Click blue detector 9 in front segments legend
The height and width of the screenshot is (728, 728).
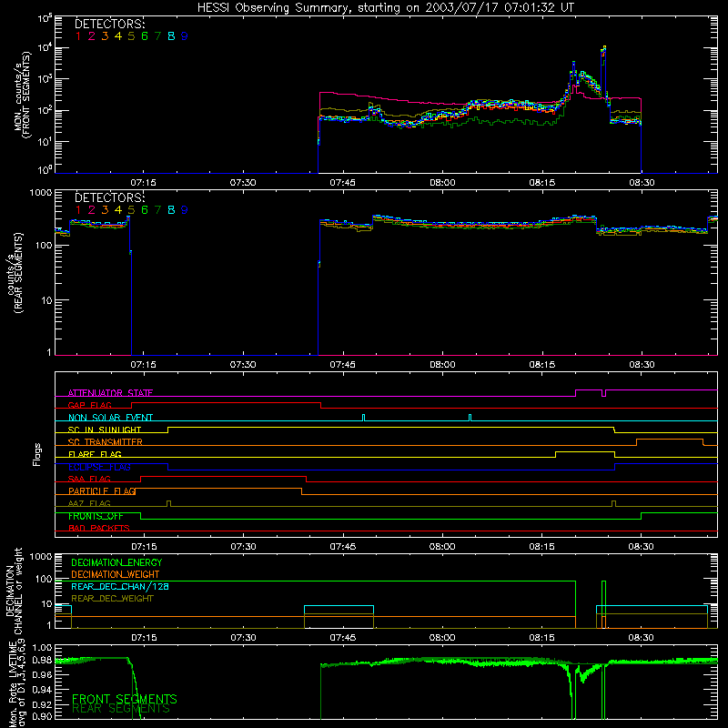coord(185,36)
